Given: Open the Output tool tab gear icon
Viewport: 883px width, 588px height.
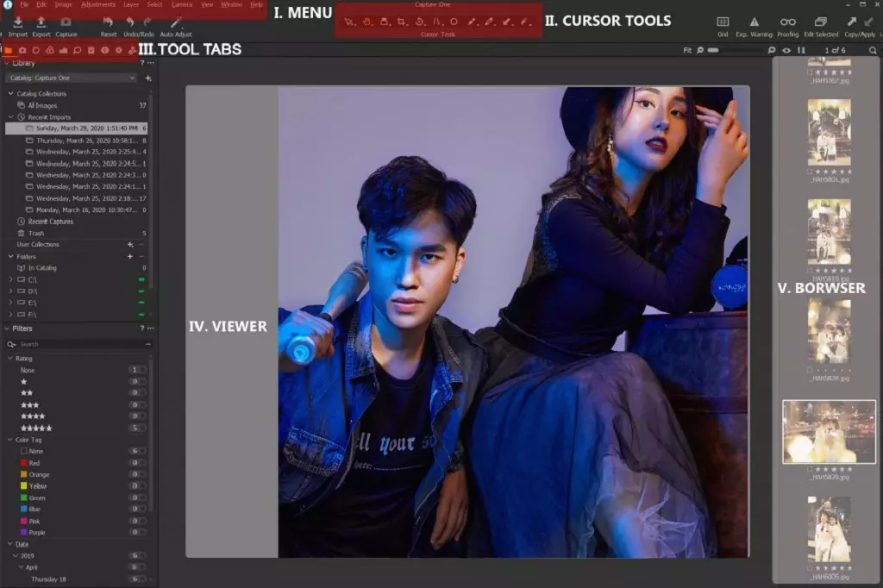Looking at the screenshot, I should [x=119, y=51].
